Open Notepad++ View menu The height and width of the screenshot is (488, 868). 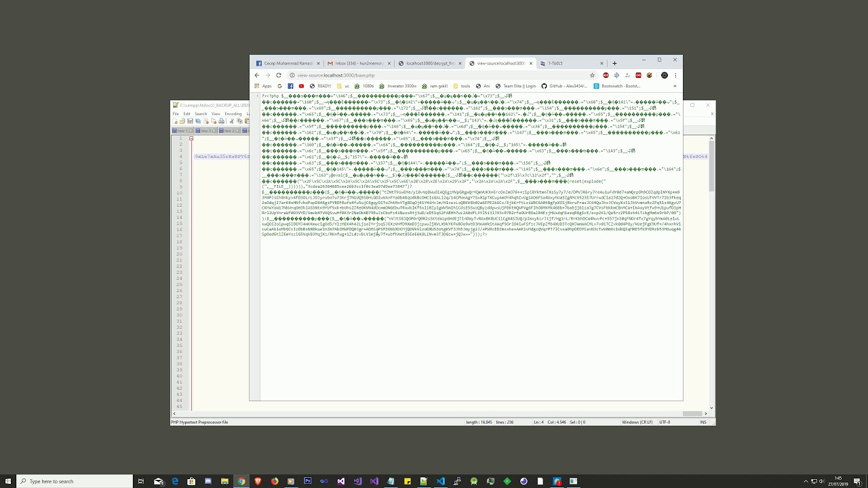tap(216, 114)
